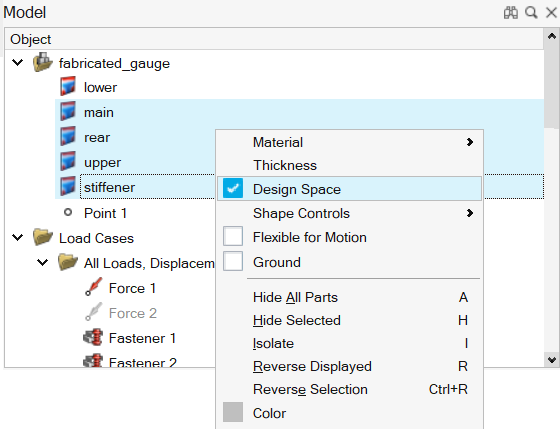Image resolution: width=560 pixels, height=429 pixels.
Task: Collapse the fabricated_gauge tree node
Action: [18, 63]
